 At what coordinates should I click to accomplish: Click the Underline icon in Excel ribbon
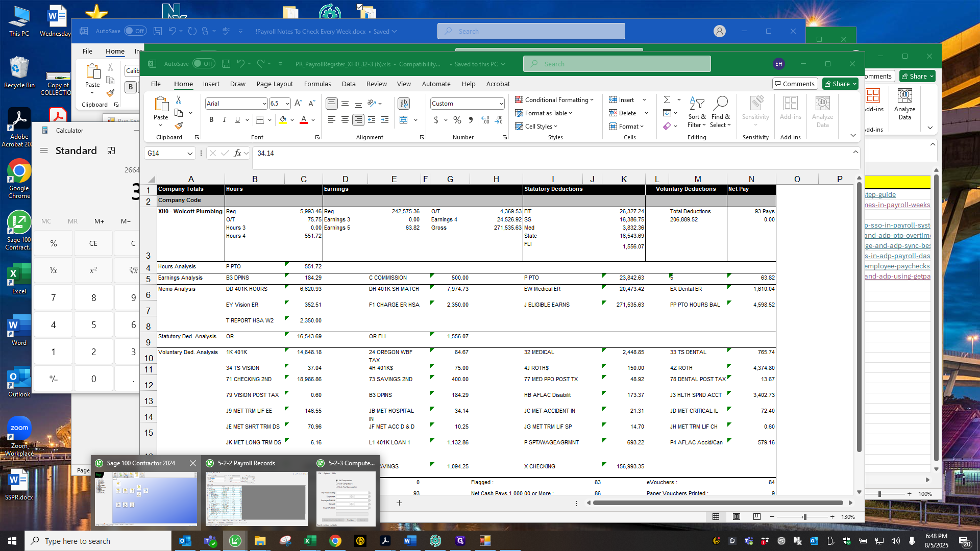pyautogui.click(x=237, y=120)
